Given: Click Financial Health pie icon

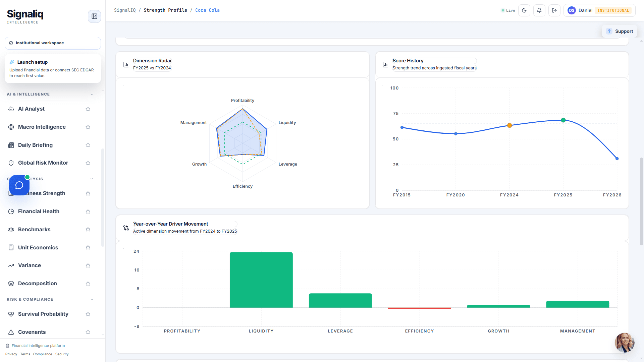Looking at the screenshot, I should click(11, 212).
